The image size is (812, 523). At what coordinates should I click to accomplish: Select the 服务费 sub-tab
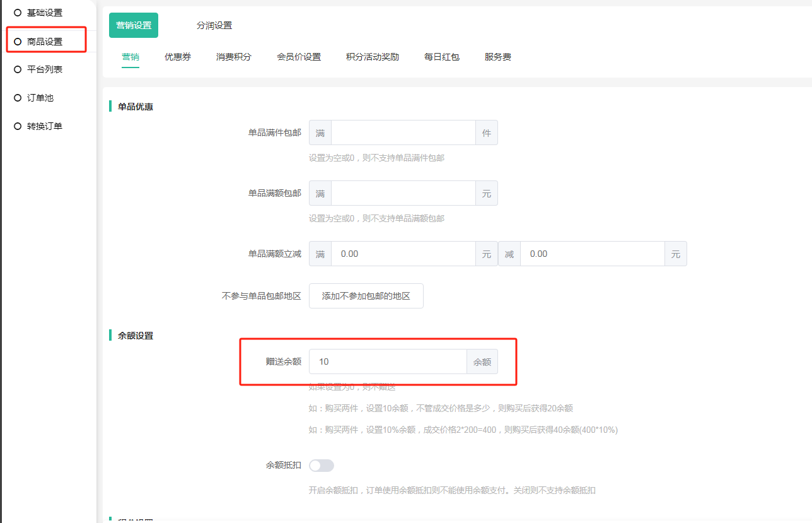click(498, 57)
